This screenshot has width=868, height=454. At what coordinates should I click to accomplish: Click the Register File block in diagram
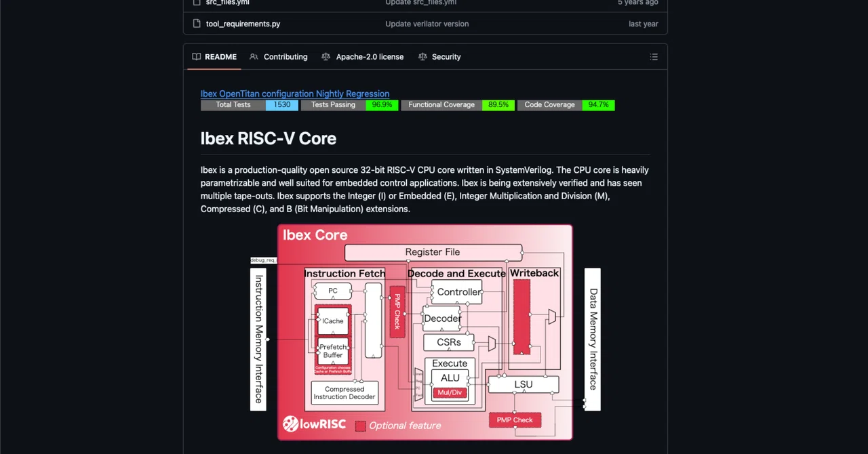433,252
